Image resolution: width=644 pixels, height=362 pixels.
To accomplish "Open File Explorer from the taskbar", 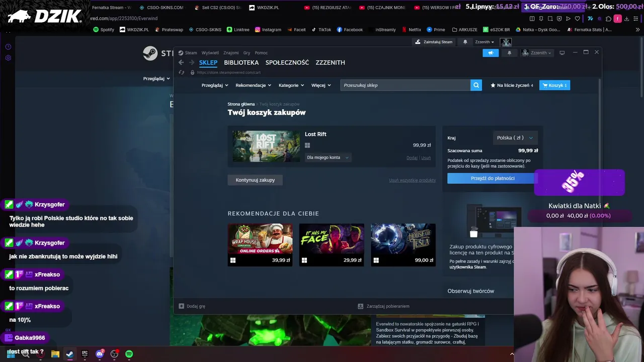I will point(55,354).
